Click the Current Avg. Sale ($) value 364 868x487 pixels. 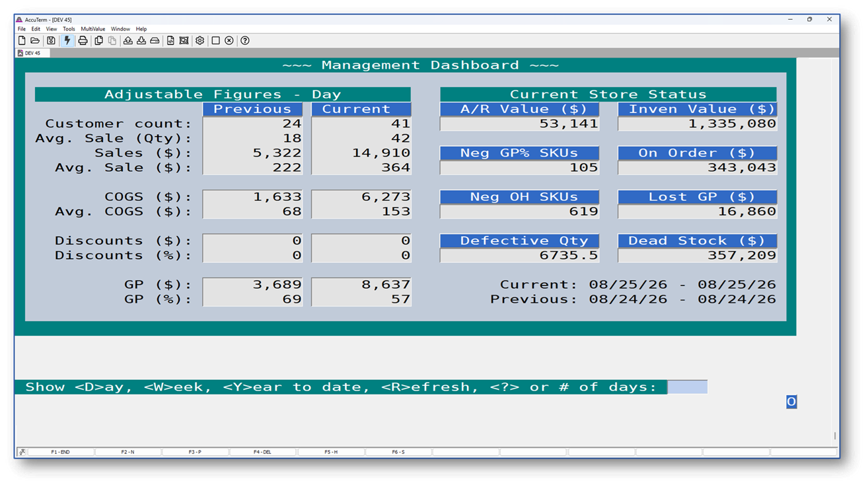click(395, 167)
